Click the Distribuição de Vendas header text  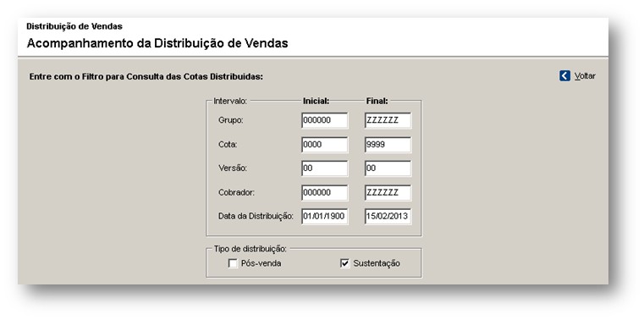(x=74, y=26)
